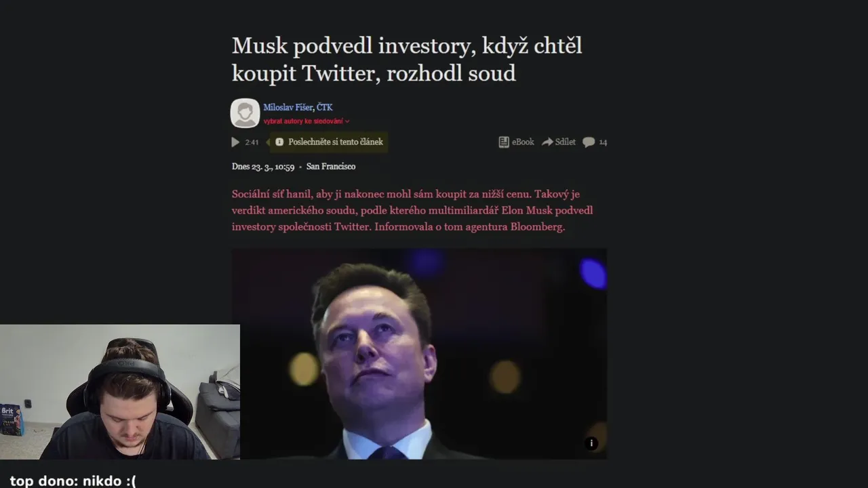Screen dimensions: 868x488
Task: Play the article audio
Action: coord(235,142)
